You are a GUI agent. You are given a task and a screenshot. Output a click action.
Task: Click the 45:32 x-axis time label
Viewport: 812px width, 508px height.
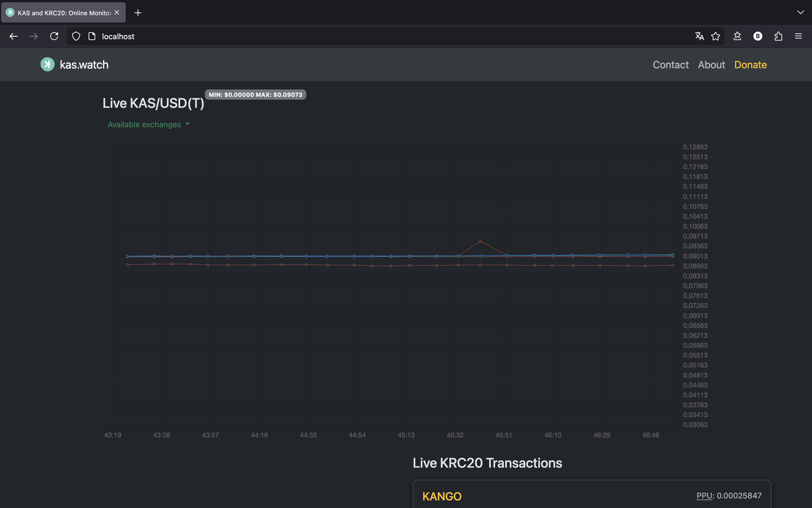(455, 435)
